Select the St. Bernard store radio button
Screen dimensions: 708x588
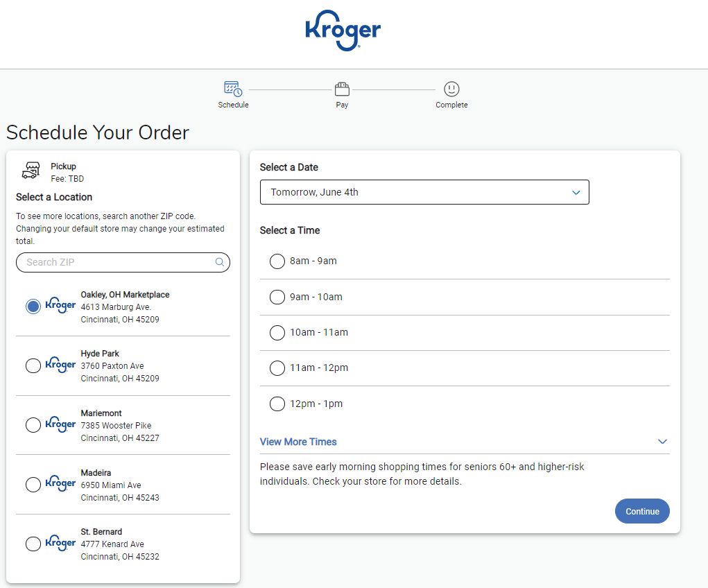click(33, 544)
